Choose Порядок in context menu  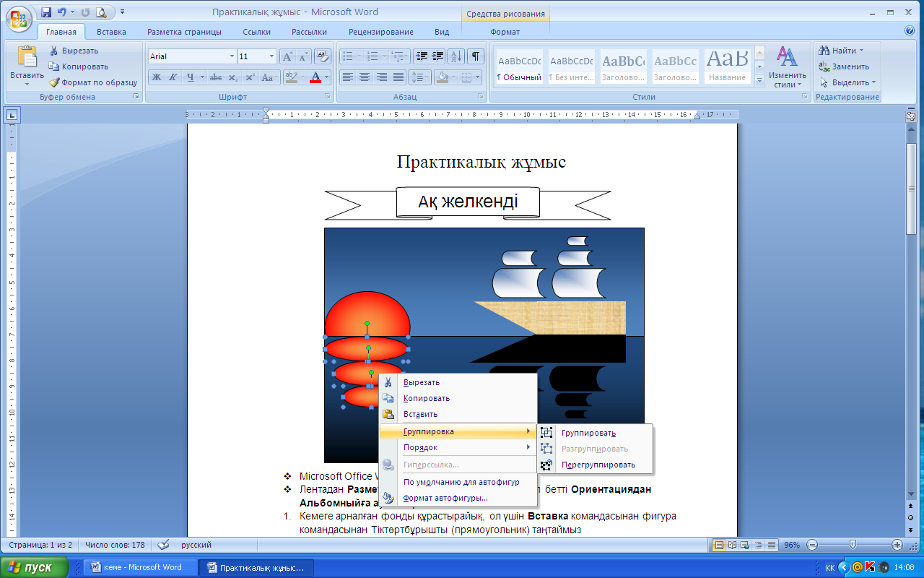(x=458, y=447)
